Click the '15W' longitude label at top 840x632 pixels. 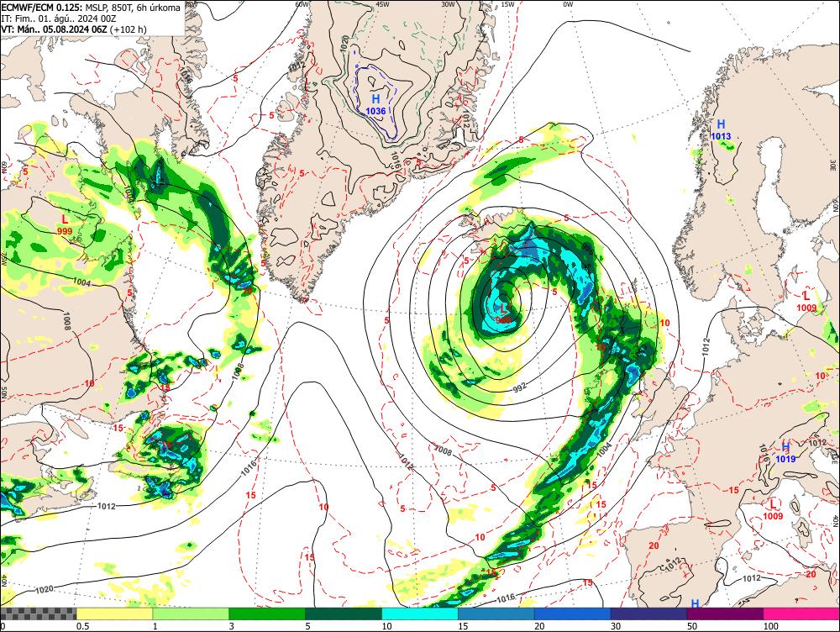coord(508,4)
